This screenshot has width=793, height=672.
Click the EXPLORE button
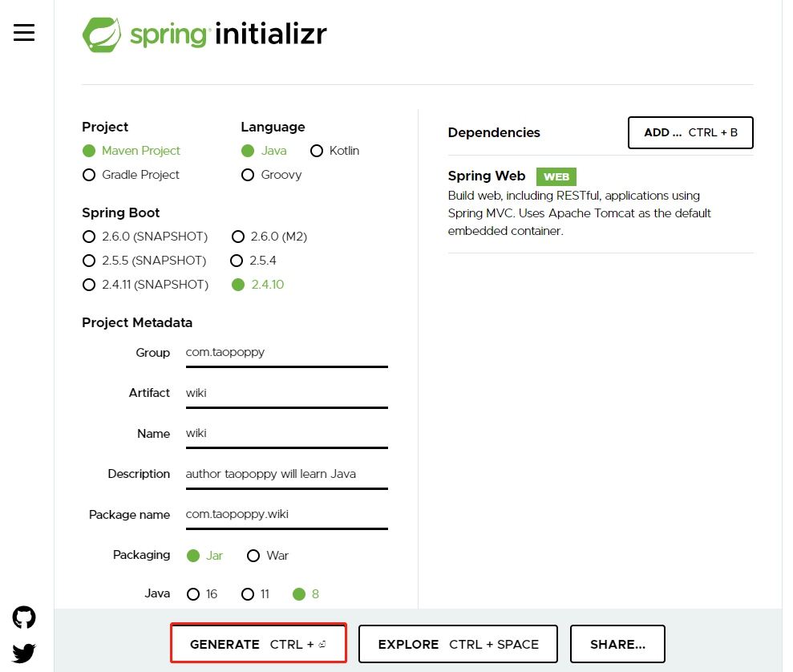(458, 644)
